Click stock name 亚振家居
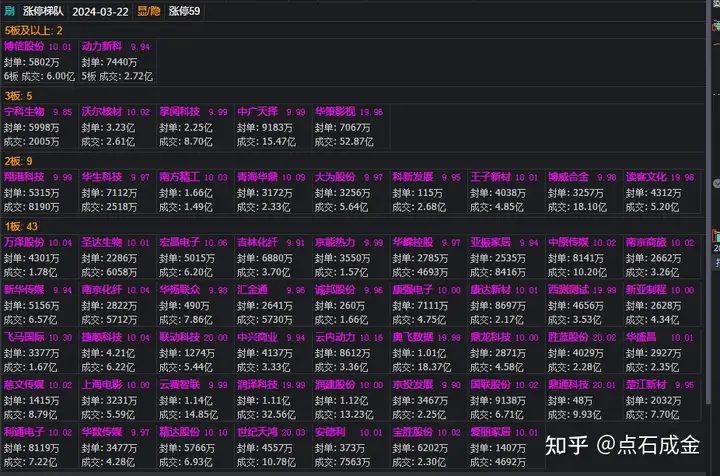Viewport: 720px width, 476px height. [490, 242]
